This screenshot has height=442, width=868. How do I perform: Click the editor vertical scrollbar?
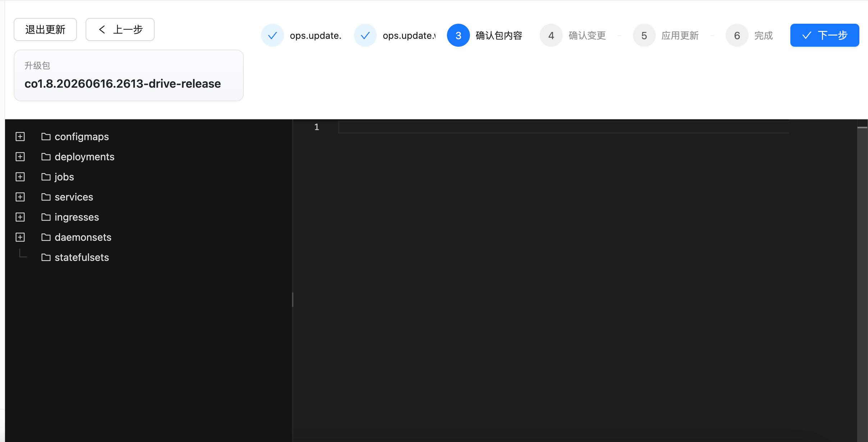[x=862, y=280]
